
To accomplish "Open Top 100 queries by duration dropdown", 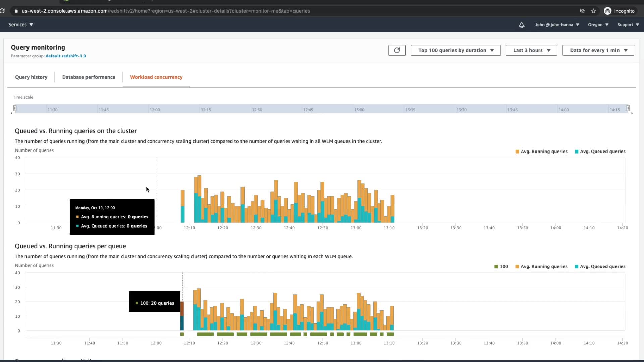I will [x=455, y=50].
